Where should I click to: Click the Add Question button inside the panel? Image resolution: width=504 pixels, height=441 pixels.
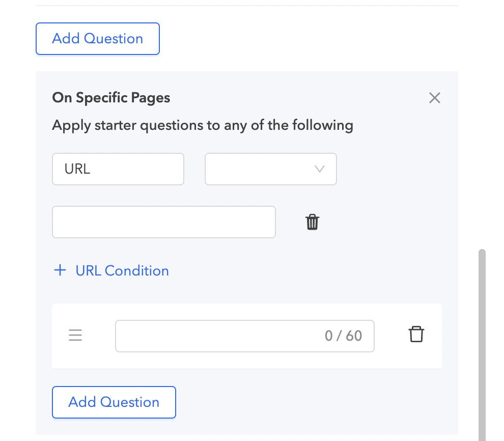pos(114,402)
